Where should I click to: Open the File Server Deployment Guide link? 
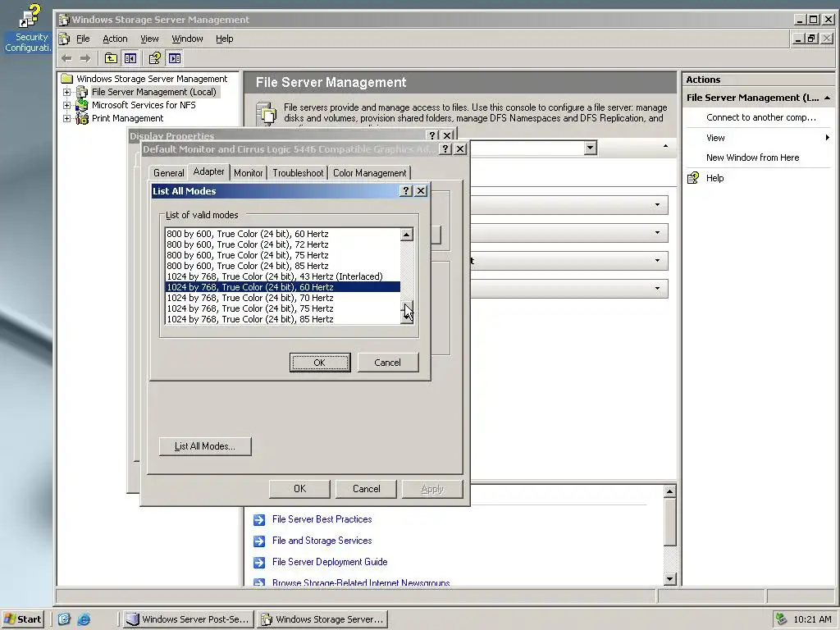point(330,562)
